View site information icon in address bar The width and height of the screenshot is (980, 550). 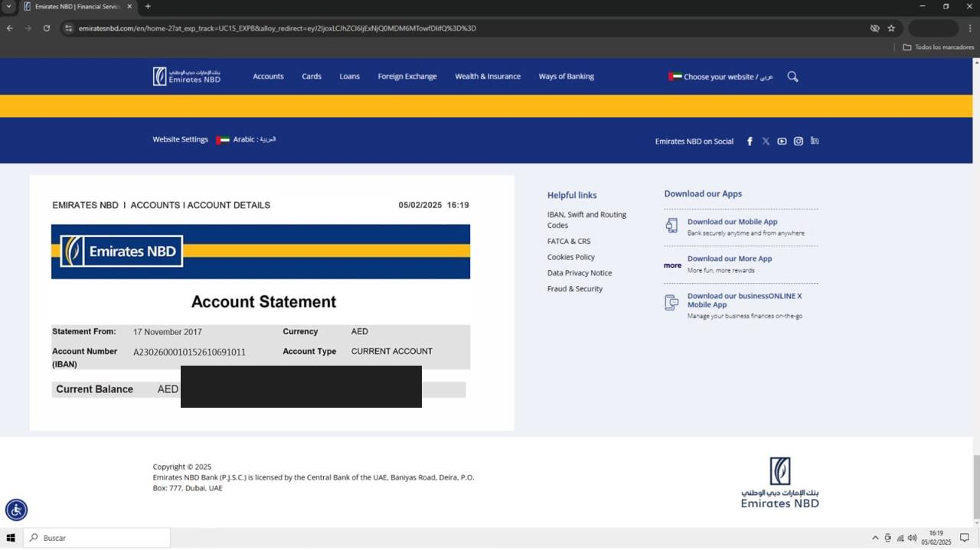pos(68,28)
